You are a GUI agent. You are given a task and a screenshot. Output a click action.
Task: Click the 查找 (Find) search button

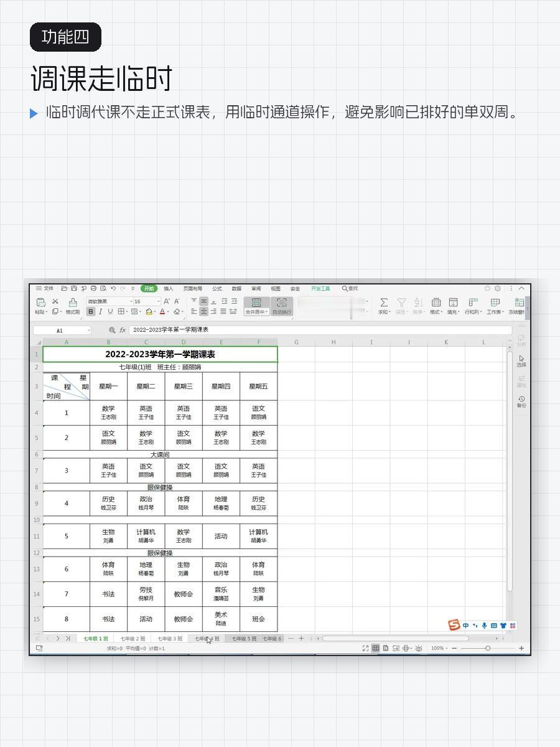pyautogui.click(x=350, y=288)
